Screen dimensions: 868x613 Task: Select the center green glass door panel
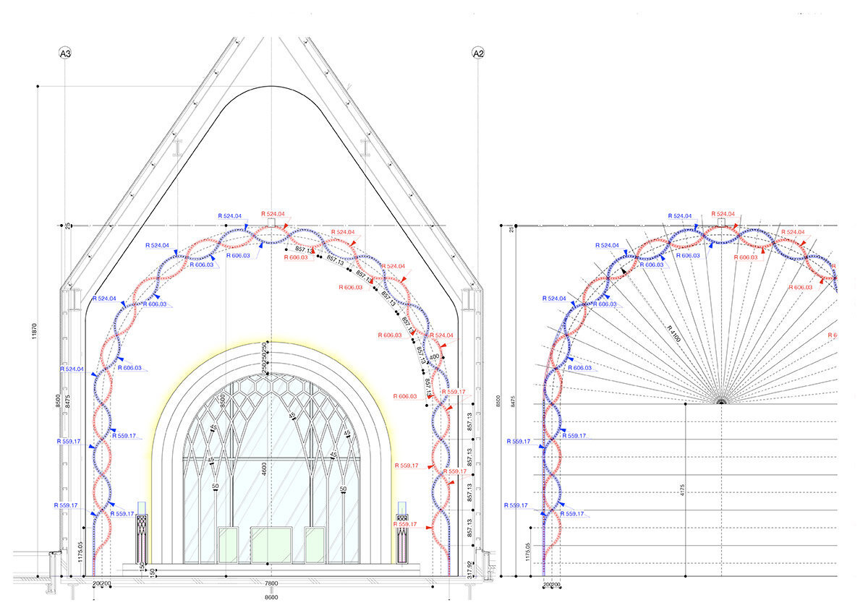(271, 544)
